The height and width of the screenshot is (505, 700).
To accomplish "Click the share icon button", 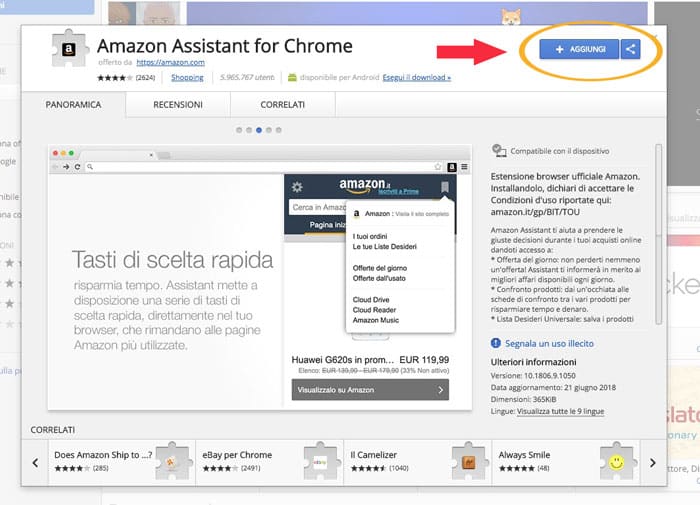I will coord(630,49).
